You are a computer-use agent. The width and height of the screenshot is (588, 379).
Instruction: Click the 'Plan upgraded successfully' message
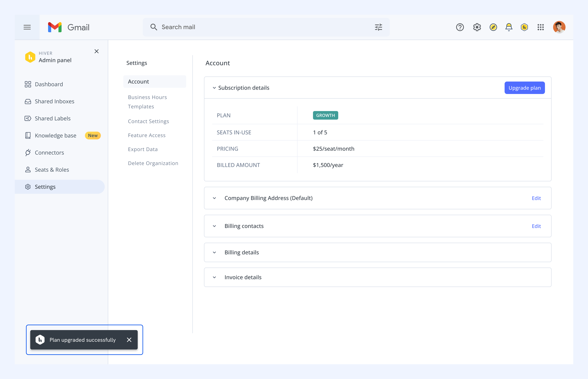coord(82,340)
